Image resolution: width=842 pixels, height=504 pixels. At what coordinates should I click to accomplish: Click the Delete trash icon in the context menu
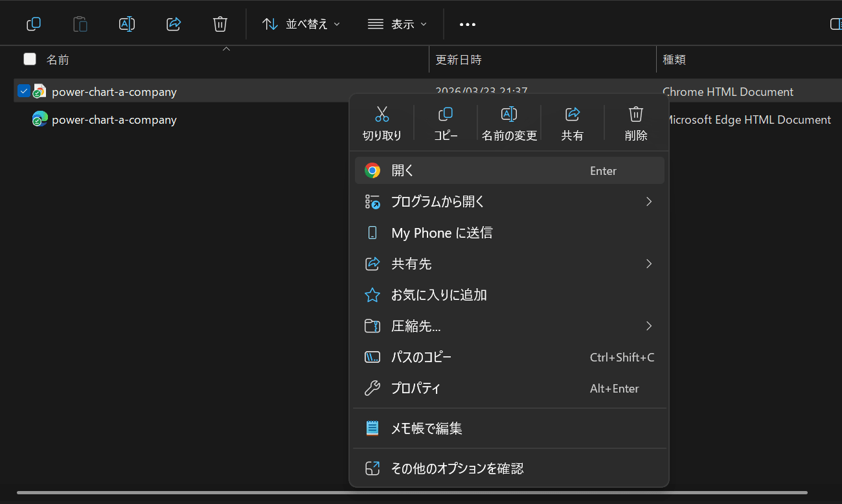pyautogui.click(x=635, y=114)
